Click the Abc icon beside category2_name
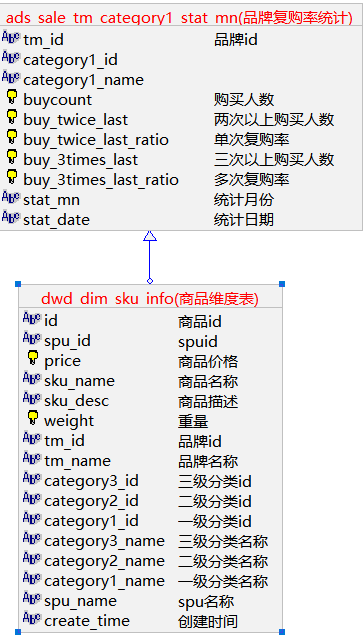The image size is (364, 635). 32,558
